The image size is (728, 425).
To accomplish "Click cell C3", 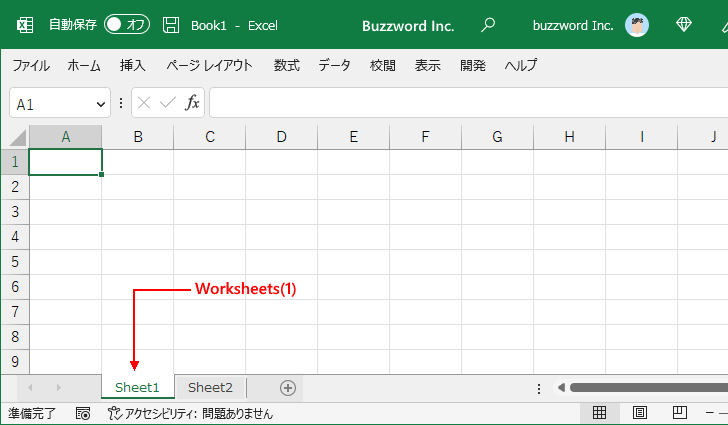I will coord(209,212).
